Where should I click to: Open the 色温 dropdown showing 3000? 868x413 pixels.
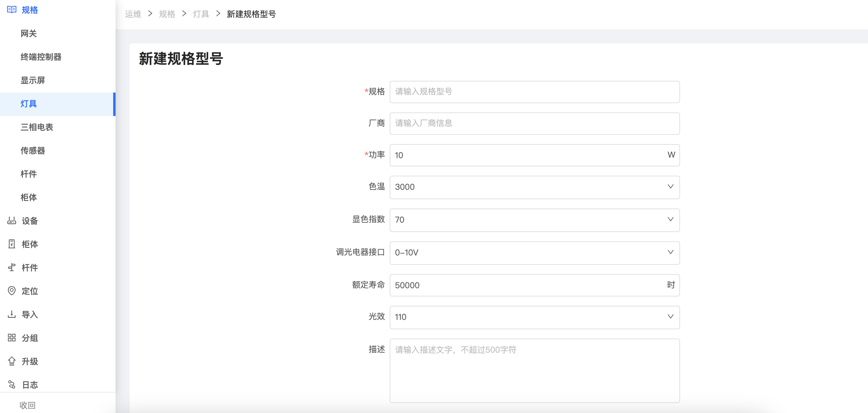pos(534,187)
